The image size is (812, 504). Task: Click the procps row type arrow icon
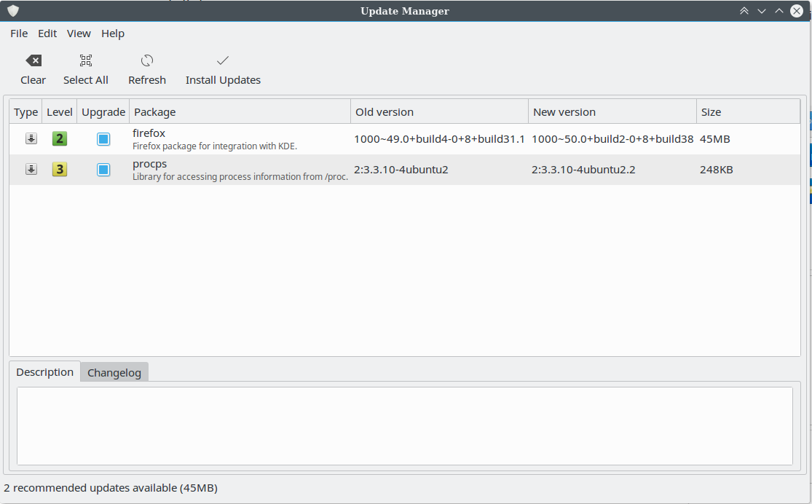31,170
